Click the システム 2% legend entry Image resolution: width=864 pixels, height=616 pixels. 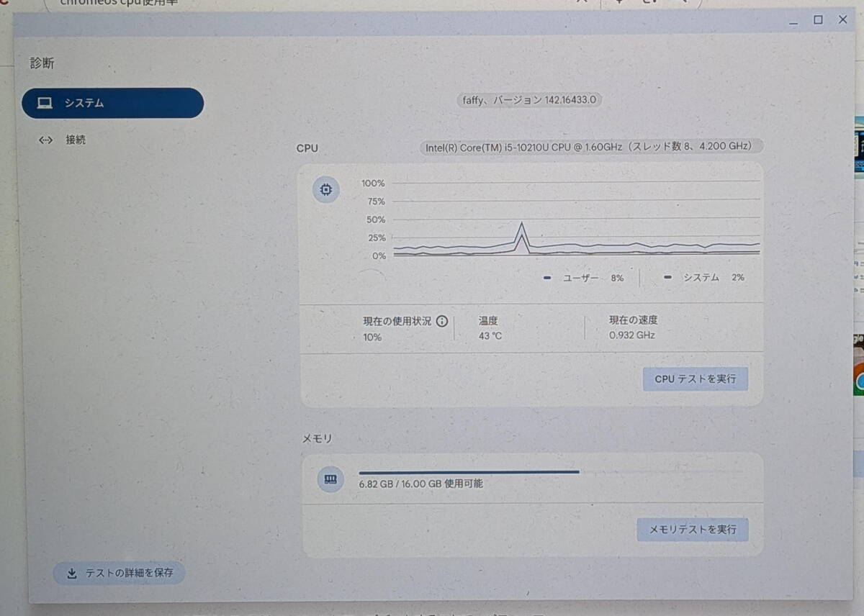click(x=704, y=278)
